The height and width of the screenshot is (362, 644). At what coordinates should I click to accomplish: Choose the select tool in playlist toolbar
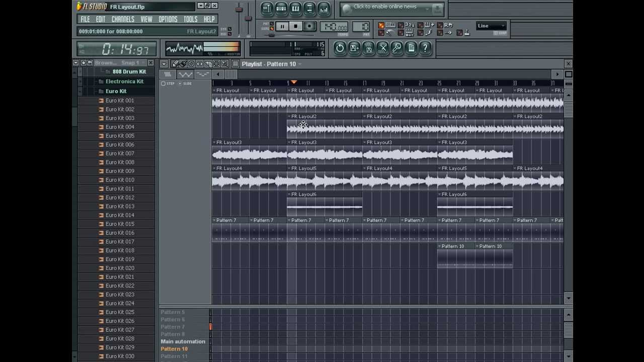point(216,64)
